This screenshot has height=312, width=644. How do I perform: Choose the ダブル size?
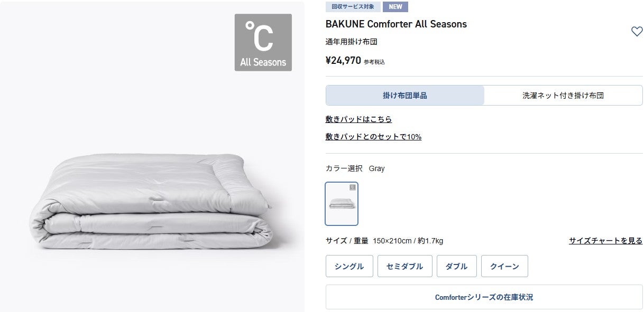point(457,266)
